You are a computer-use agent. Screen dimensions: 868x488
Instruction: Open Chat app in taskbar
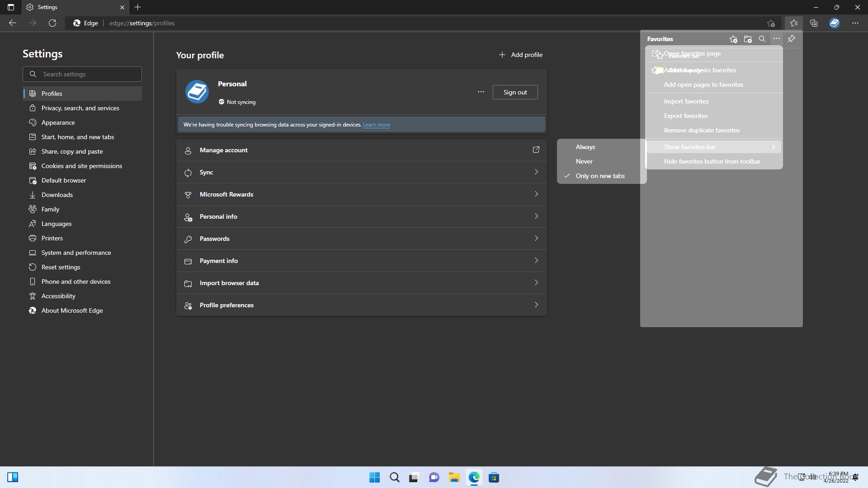[434, 478]
